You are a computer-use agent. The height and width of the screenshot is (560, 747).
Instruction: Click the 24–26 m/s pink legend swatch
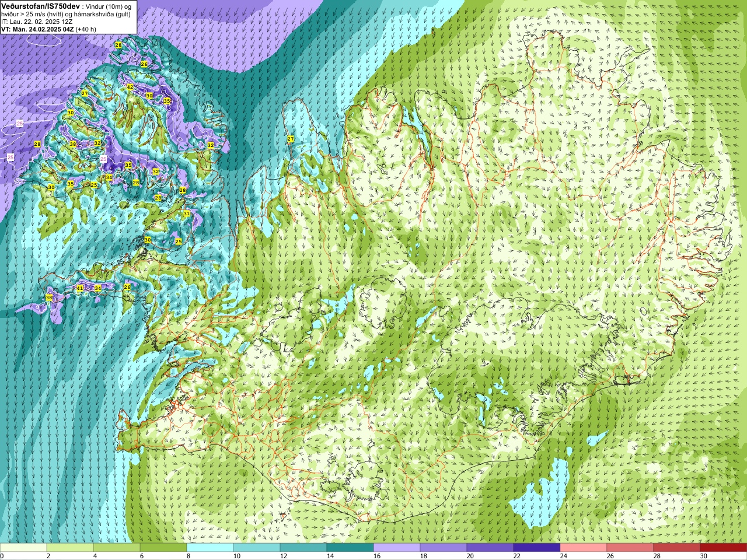click(x=584, y=548)
